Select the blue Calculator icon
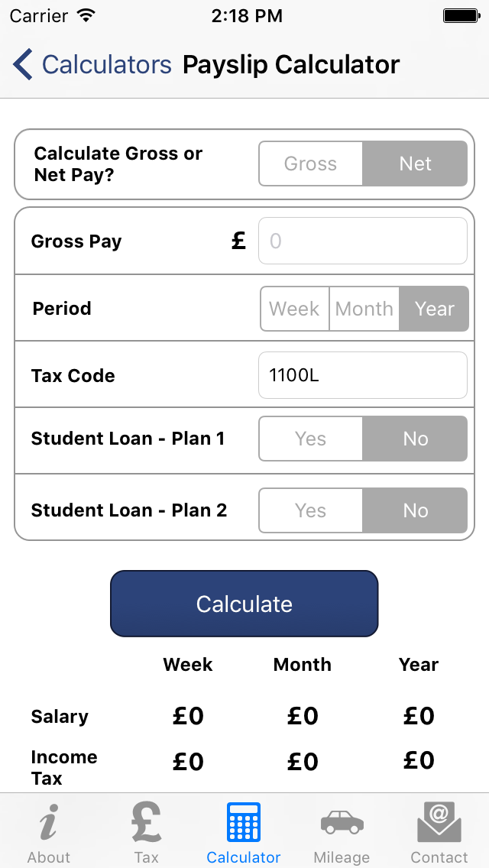489x868 pixels. (244, 823)
